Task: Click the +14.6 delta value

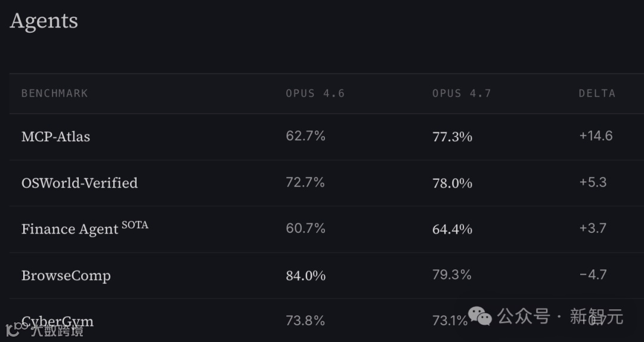Action: point(596,136)
